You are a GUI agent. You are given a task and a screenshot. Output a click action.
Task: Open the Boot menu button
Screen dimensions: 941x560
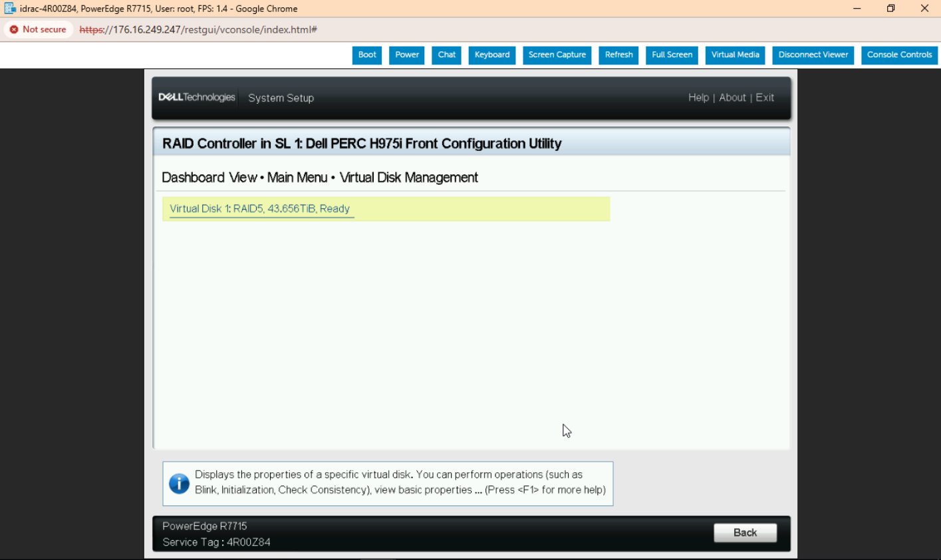367,55
